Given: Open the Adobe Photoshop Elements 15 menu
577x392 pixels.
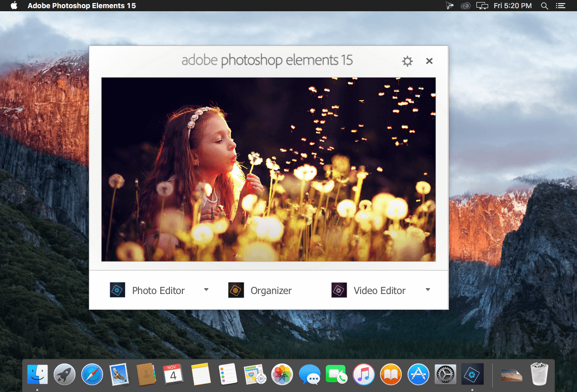Looking at the screenshot, I should 82,6.
